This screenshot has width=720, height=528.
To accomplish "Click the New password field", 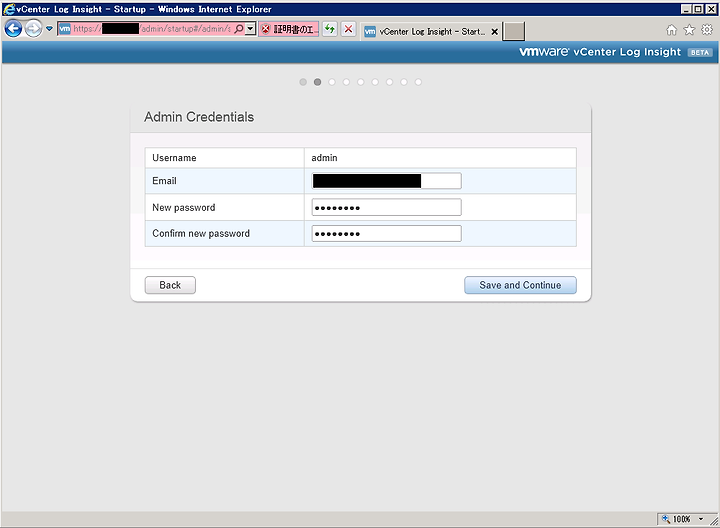I will [x=387, y=208].
